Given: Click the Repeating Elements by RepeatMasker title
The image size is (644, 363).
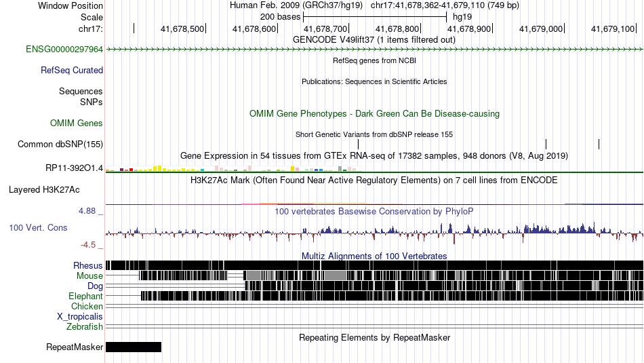Looking at the screenshot, I should coord(375,337).
